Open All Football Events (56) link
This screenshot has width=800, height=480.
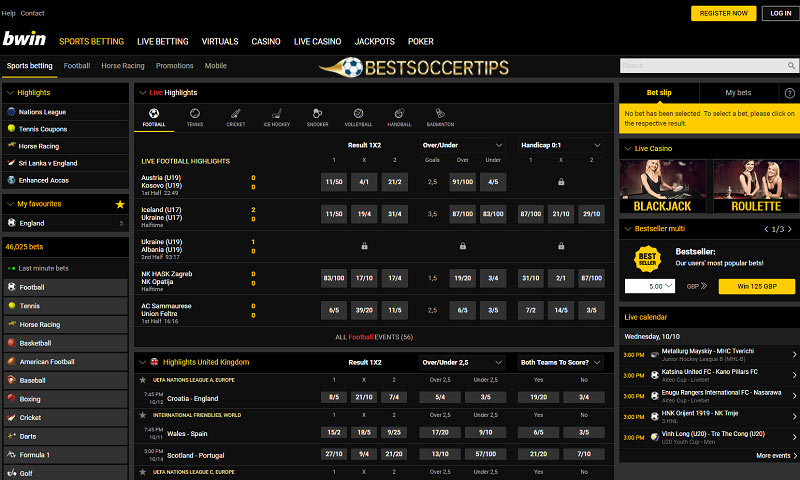click(x=374, y=337)
